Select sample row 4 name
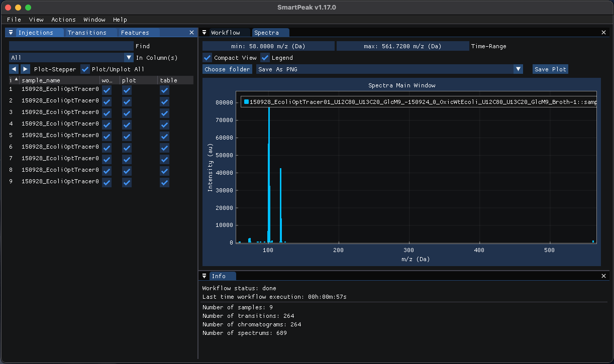The width and height of the screenshot is (614, 364). 60,124
